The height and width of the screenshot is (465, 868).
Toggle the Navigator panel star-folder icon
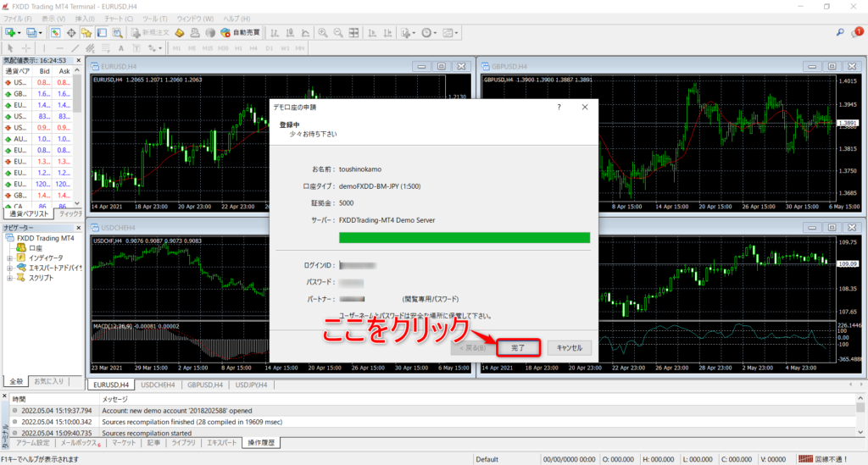86,33
